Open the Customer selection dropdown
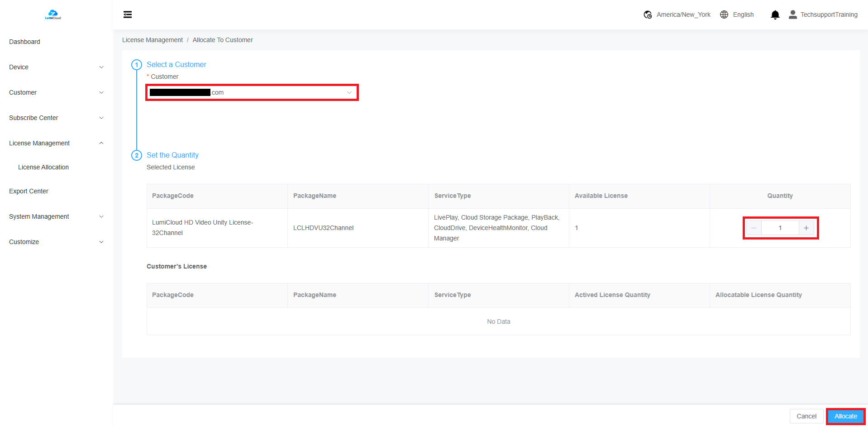868x427 pixels. tap(252, 92)
